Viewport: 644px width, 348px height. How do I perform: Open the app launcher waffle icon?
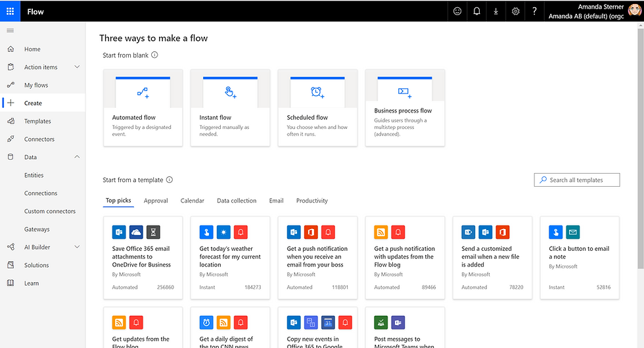[10, 11]
